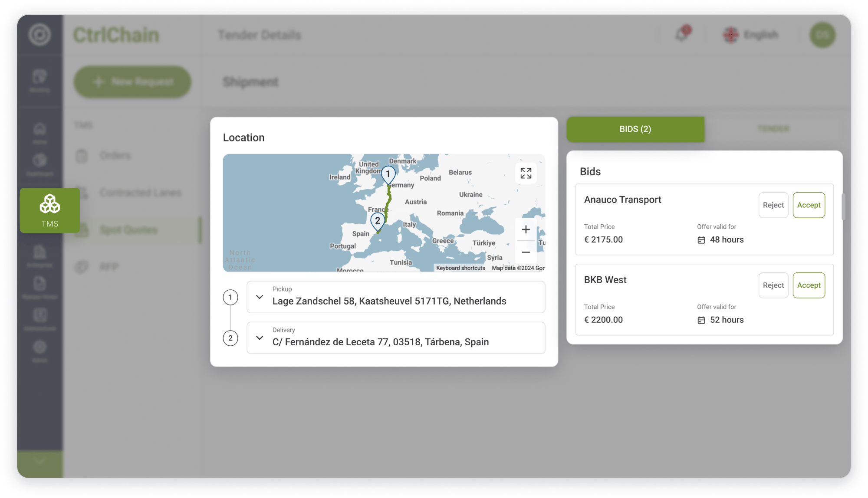Screen dimensions: 868x498
Task: Click the Orders clipboard icon
Action: point(82,156)
